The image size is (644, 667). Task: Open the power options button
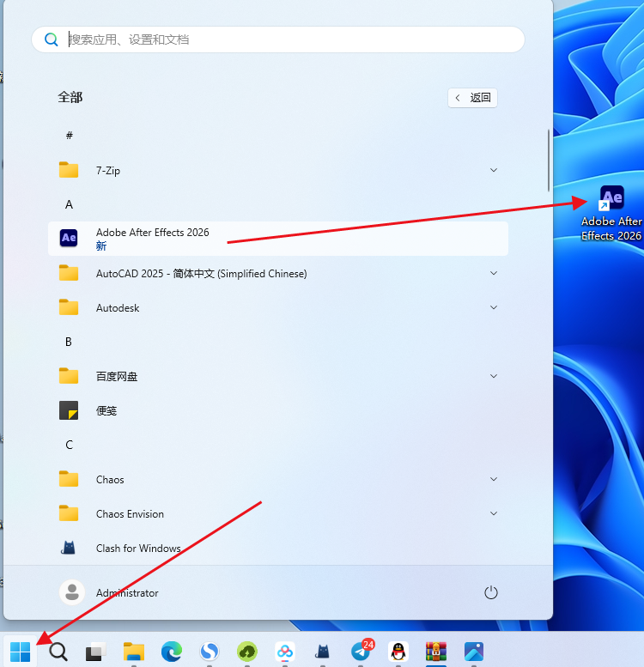[491, 592]
